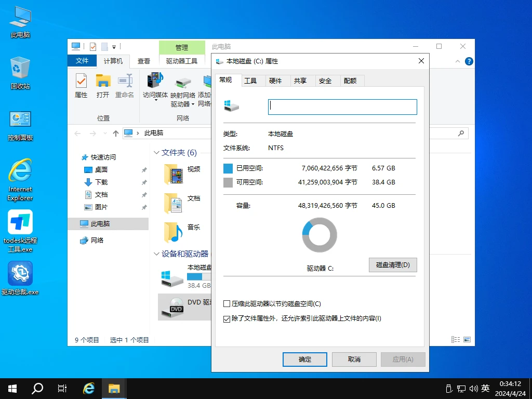Close the 本地磁盘 (C:) 属性 dialog
532x399 pixels.
click(421, 61)
